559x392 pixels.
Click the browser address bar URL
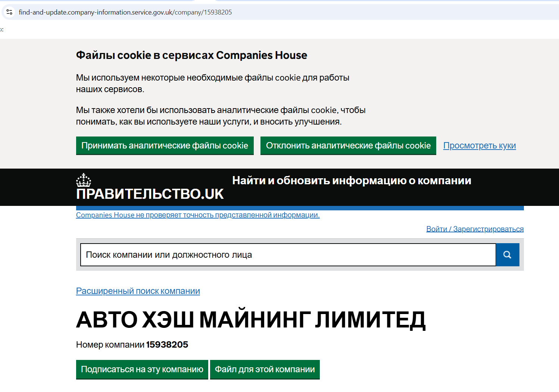(125, 12)
